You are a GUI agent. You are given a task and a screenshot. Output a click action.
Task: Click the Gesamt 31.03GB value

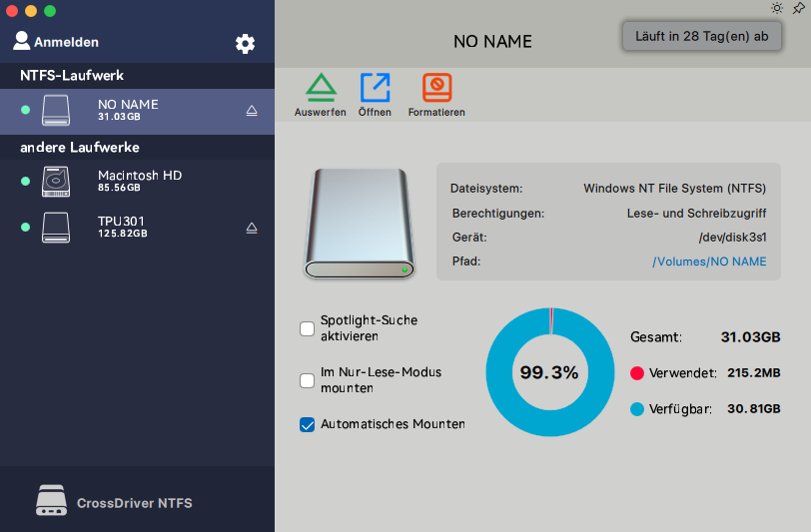click(750, 337)
